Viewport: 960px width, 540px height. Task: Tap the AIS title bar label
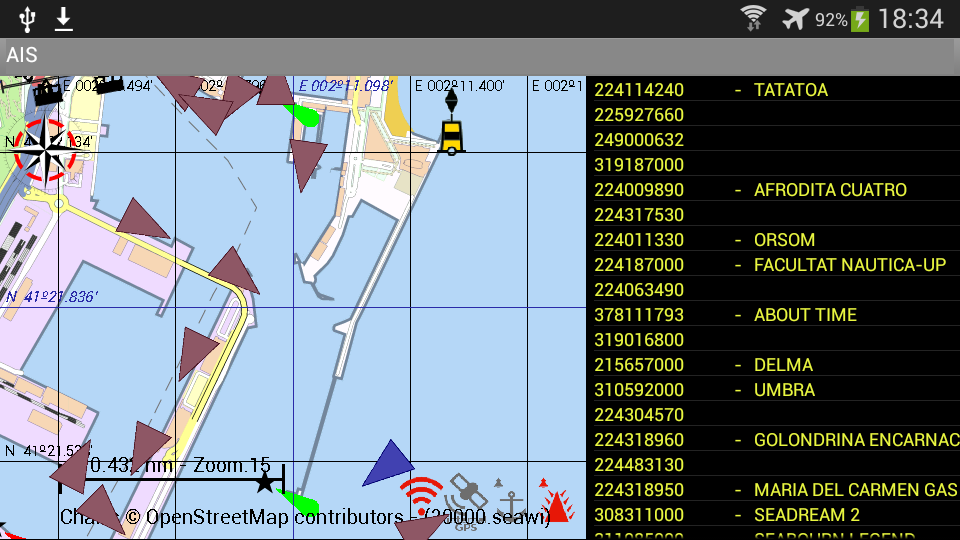22,55
